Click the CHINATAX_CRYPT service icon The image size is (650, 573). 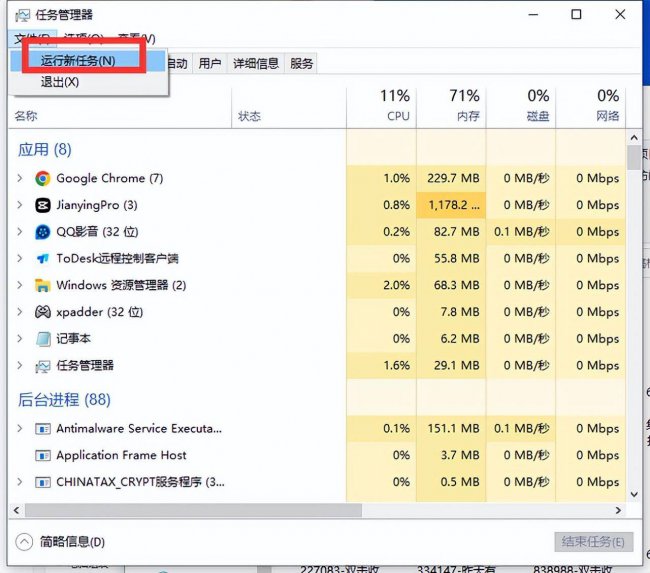43,482
